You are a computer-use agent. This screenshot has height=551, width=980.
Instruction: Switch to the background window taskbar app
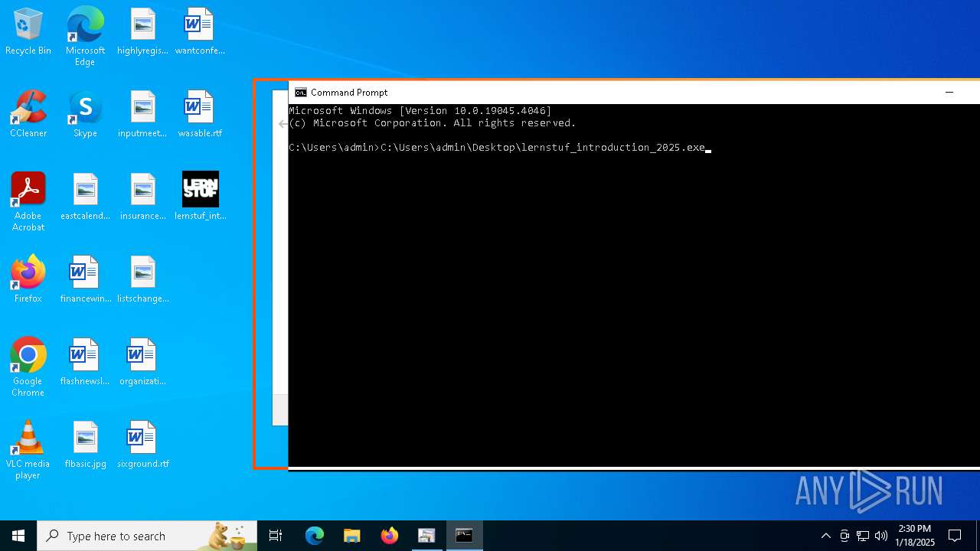pyautogui.click(x=426, y=536)
